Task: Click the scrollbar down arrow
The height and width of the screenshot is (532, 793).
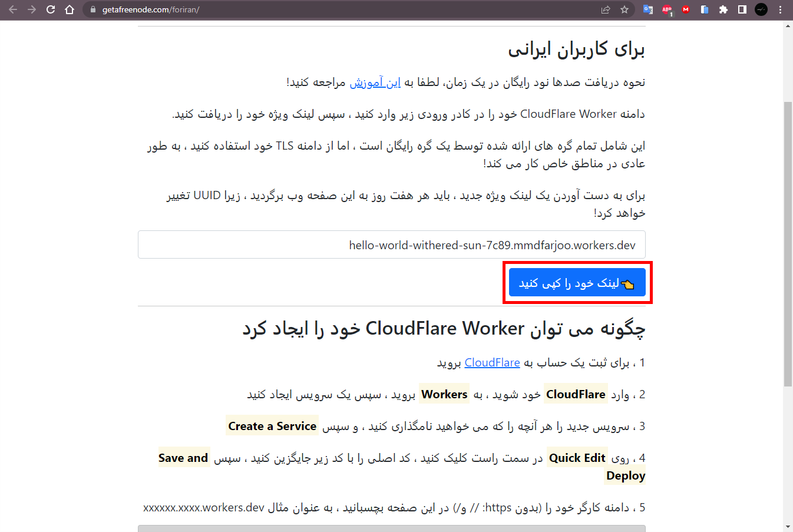Action: point(788,526)
